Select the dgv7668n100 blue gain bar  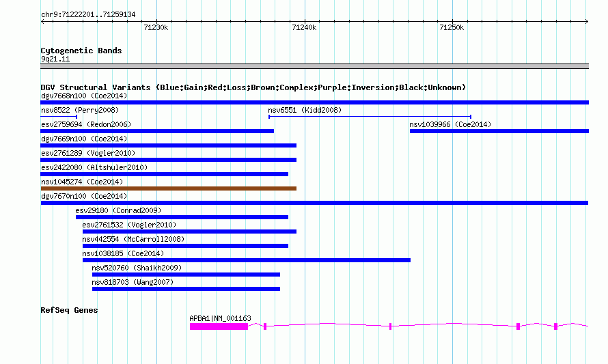(x=314, y=102)
